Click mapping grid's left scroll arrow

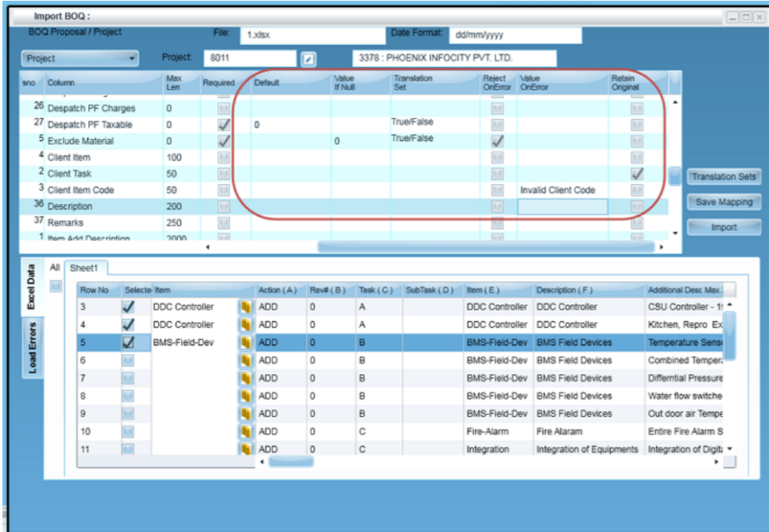click(207, 247)
